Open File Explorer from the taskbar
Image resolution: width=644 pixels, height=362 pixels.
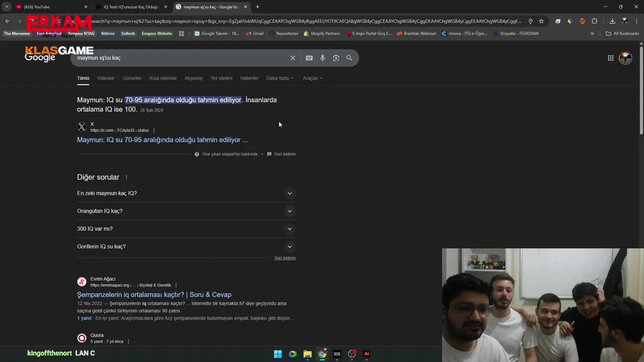(x=307, y=354)
